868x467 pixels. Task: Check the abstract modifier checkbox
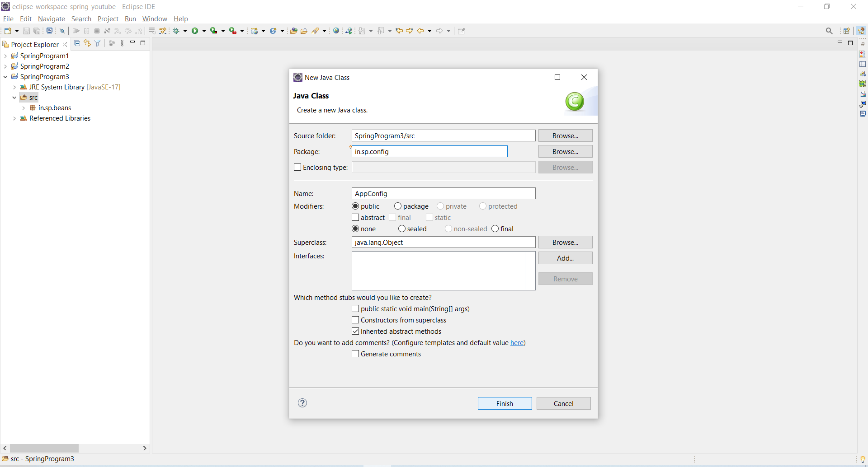pyautogui.click(x=355, y=217)
